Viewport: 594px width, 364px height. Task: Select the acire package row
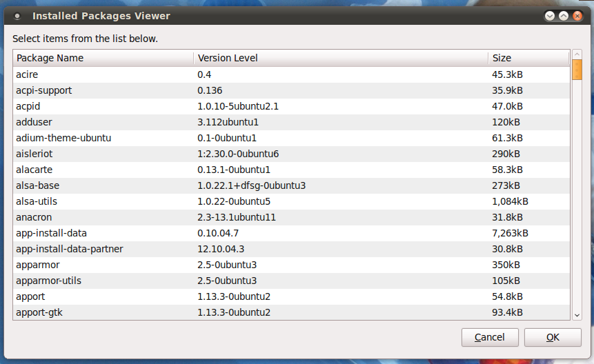pos(292,74)
